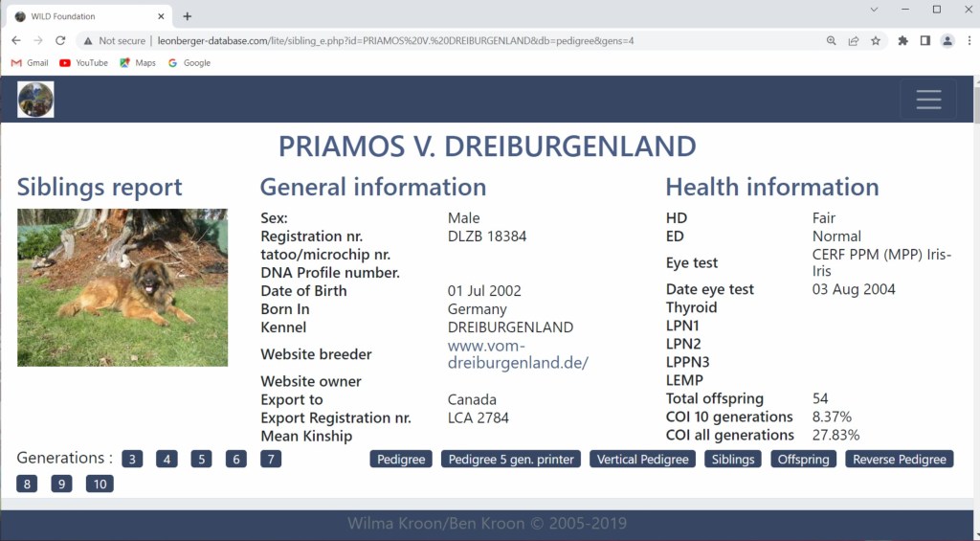Bookmark this page with the star icon

pos(876,40)
